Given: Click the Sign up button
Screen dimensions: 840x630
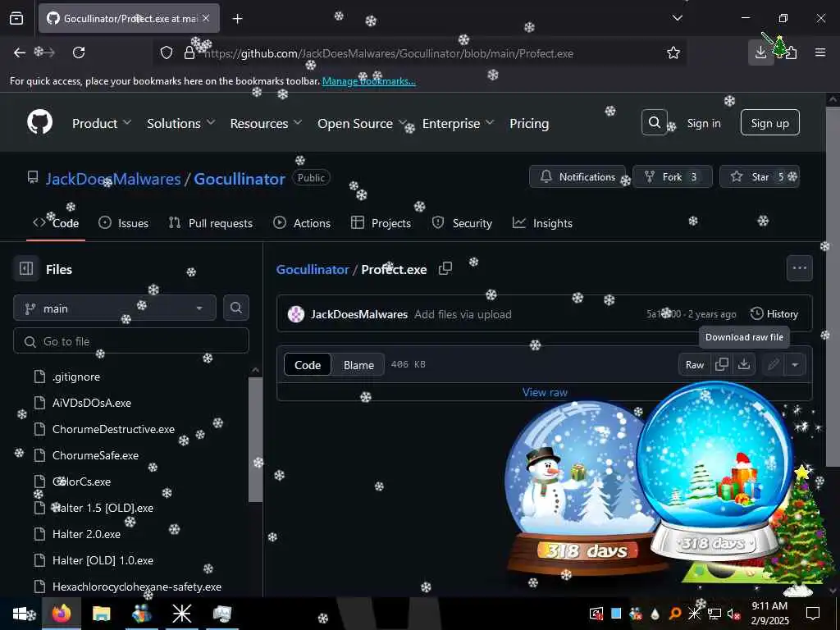Looking at the screenshot, I should (769, 123).
